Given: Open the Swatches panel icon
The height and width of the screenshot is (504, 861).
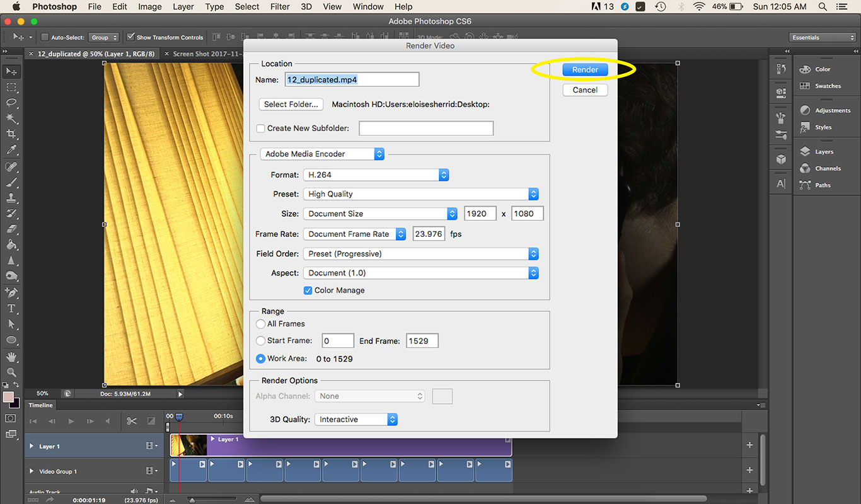Looking at the screenshot, I should (805, 86).
